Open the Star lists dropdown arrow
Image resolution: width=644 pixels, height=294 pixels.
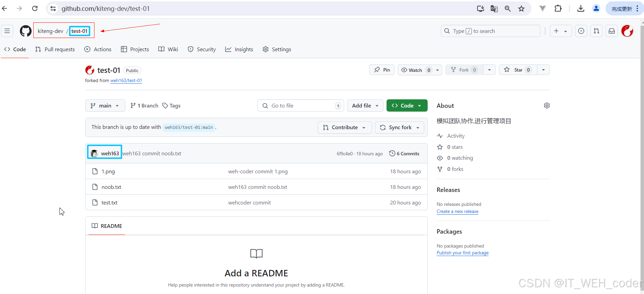point(543,70)
